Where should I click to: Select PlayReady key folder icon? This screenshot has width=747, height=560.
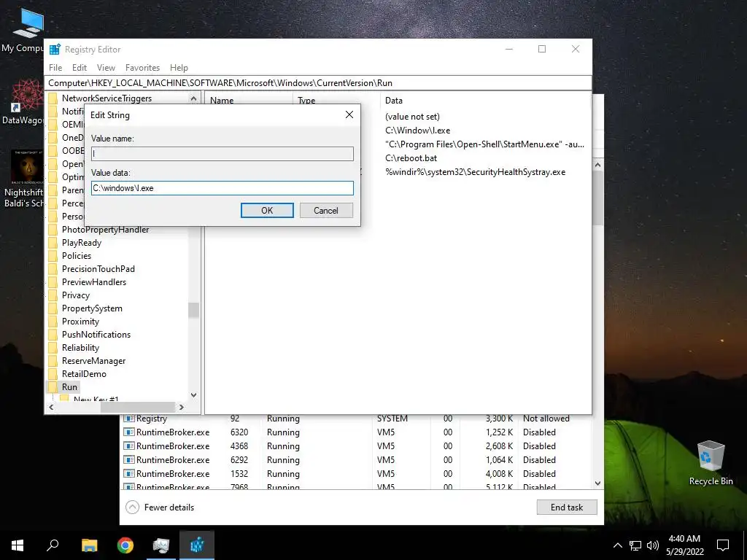pyautogui.click(x=53, y=243)
